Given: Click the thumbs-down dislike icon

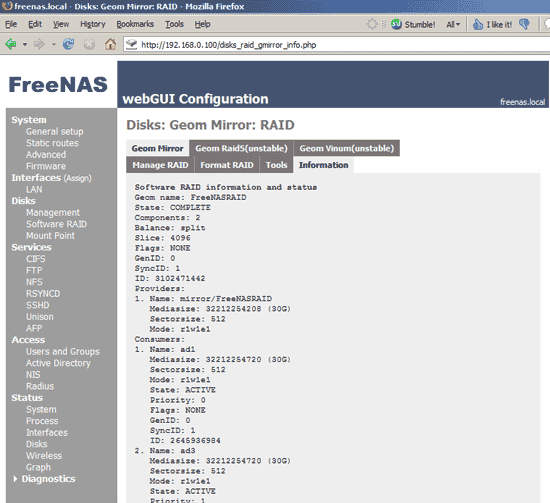Looking at the screenshot, I should pyautogui.click(x=524, y=24).
